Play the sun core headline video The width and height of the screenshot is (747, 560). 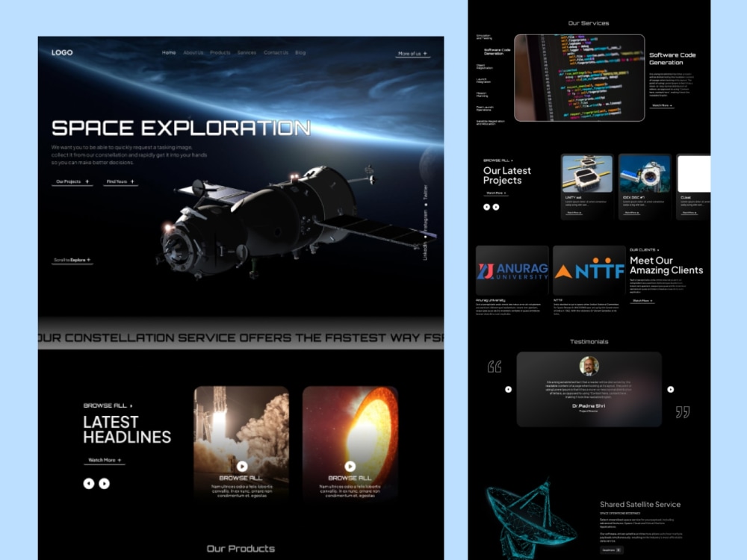(350, 466)
